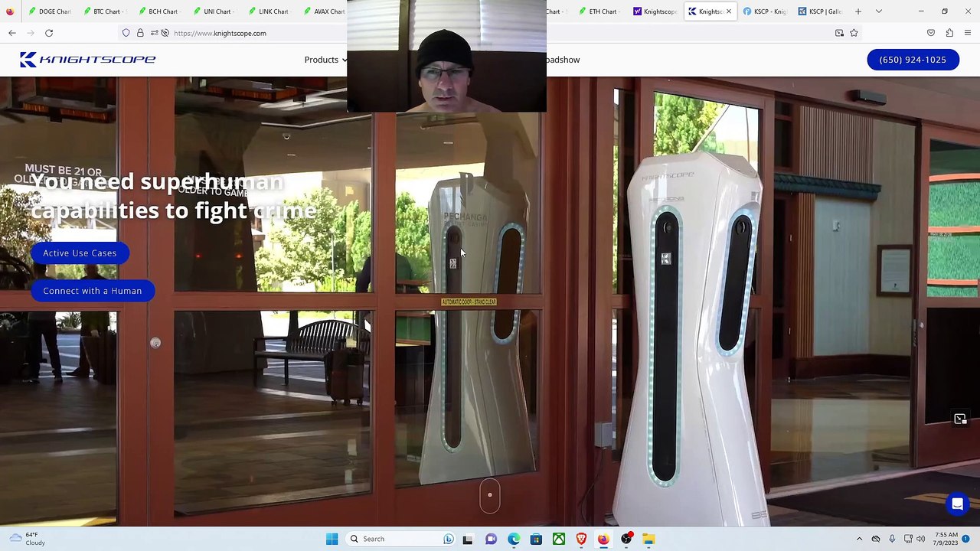Open Microsoft Store from taskbar
The image size is (980, 551).
[x=536, y=539]
